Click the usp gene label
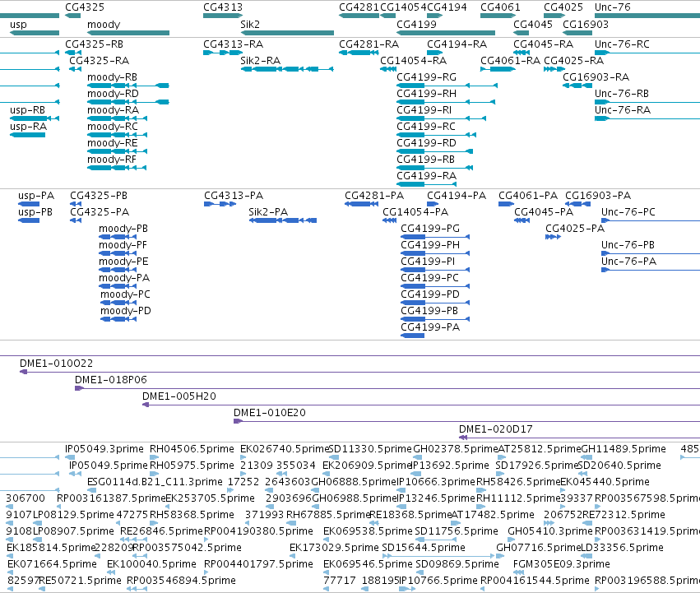The width and height of the screenshot is (700, 593). 18,25
